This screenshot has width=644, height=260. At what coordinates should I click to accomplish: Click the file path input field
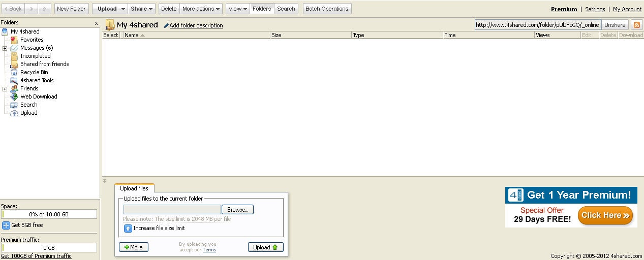tap(172, 210)
